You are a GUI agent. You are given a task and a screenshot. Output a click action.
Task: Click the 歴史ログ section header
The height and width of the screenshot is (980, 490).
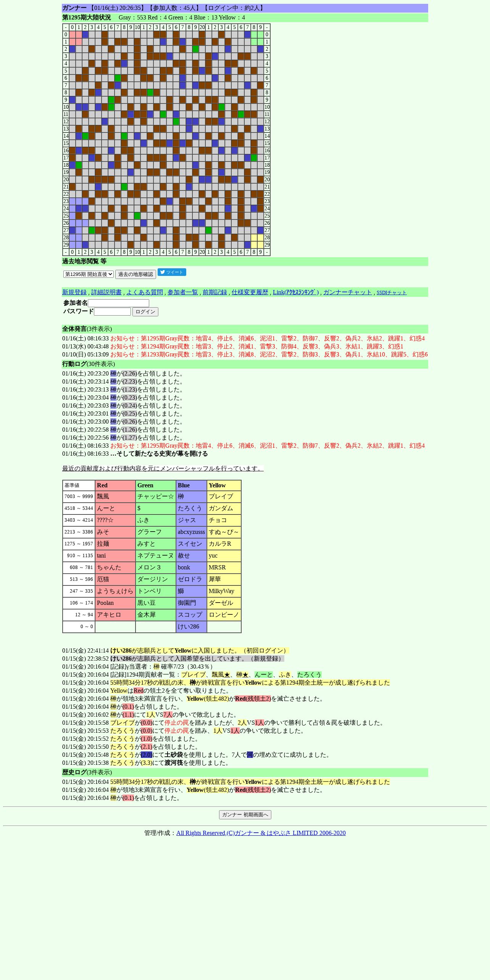[245, 772]
